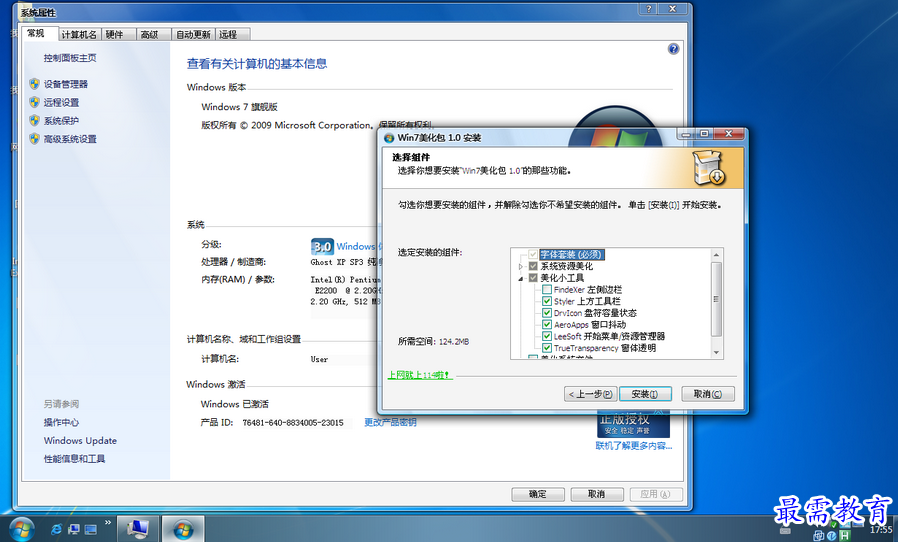
Task: Toggle 美化小工具 checkbox
Action: tap(533, 278)
